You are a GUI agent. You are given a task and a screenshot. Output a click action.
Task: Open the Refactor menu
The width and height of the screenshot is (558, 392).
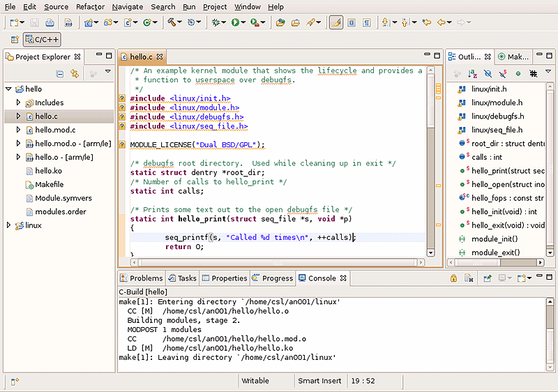tap(90, 7)
